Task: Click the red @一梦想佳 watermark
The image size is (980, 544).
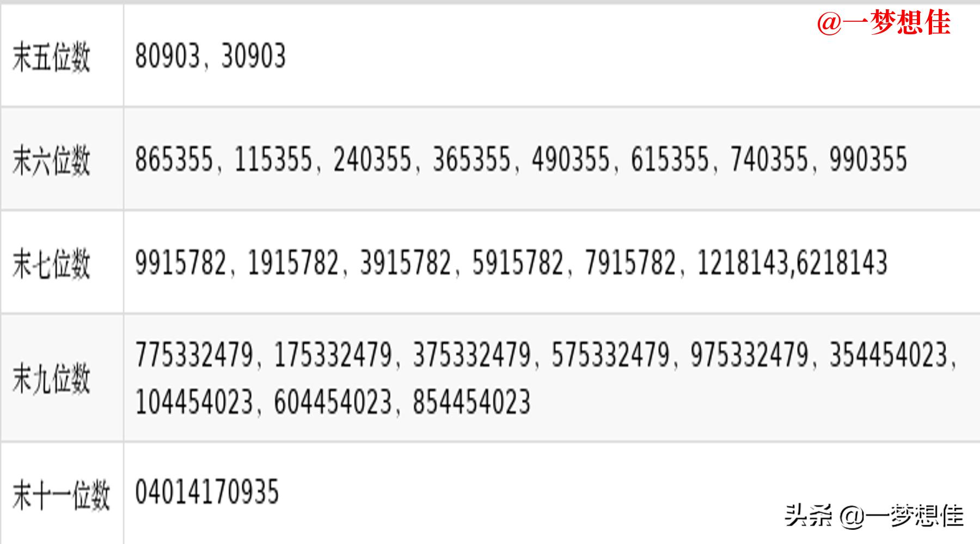Action: [883, 23]
